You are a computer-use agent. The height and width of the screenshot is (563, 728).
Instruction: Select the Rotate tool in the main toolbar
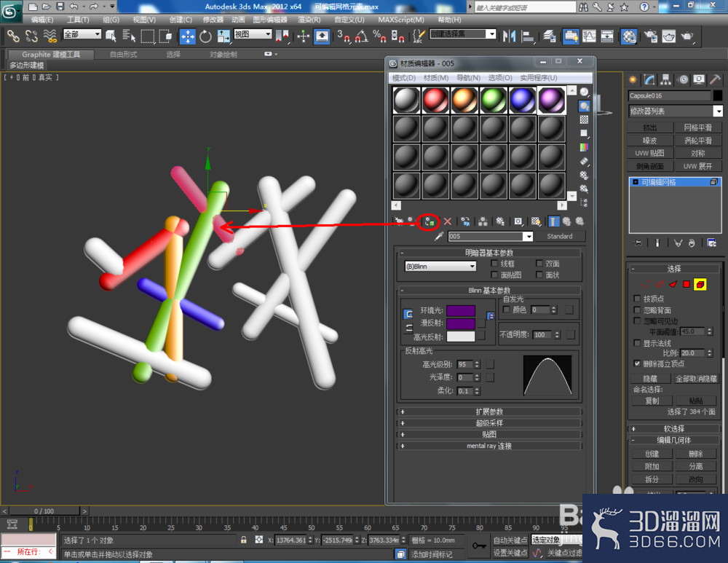pyautogui.click(x=205, y=36)
